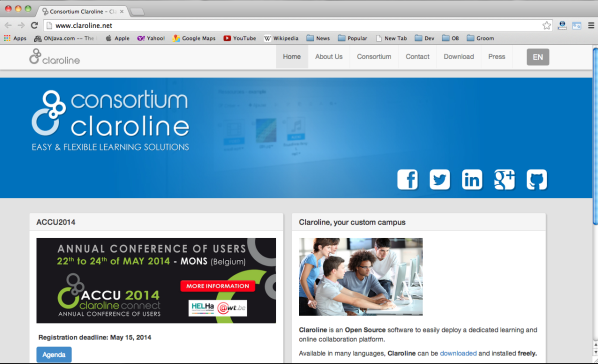Image resolution: width=598 pixels, height=364 pixels.
Task: Go to the About Us menu item
Action: (x=329, y=56)
